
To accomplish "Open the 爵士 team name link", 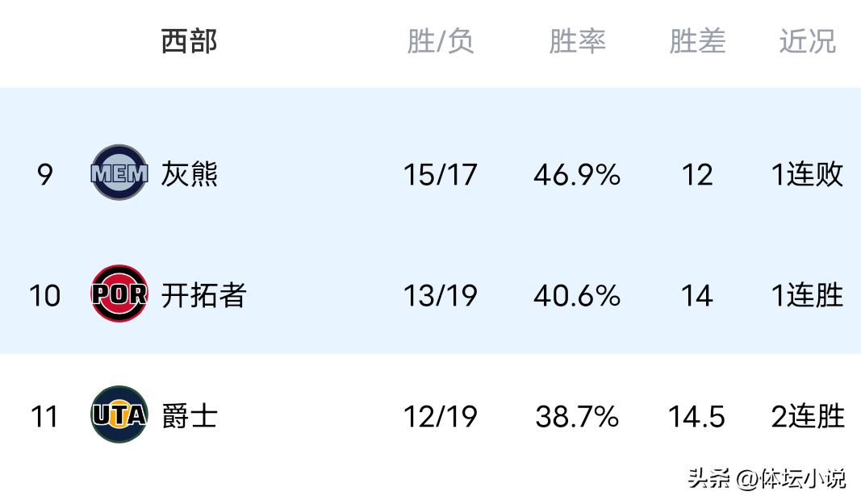I will pyautogui.click(x=190, y=416).
